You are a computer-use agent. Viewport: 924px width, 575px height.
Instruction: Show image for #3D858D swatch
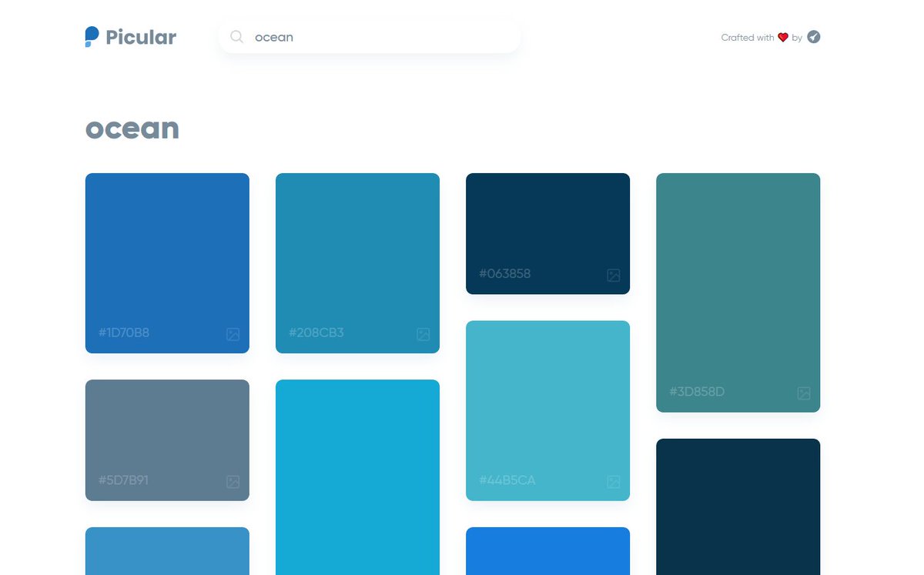803,393
